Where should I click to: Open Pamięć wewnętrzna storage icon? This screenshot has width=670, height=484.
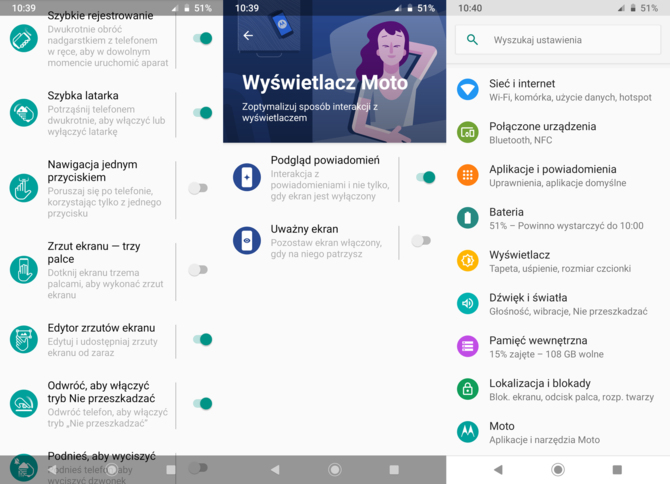click(468, 346)
